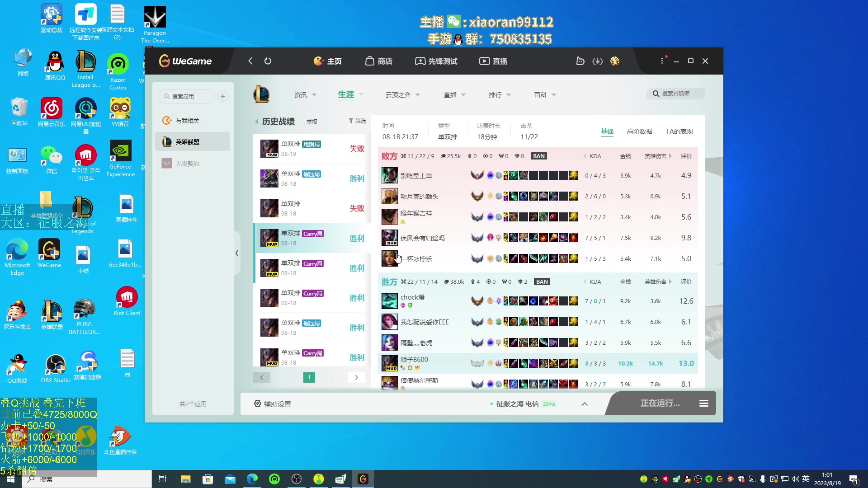Viewport: 868px width, 488px height.
Task: Collapse the sidebar with the left chevron handle
Action: [x=237, y=253]
